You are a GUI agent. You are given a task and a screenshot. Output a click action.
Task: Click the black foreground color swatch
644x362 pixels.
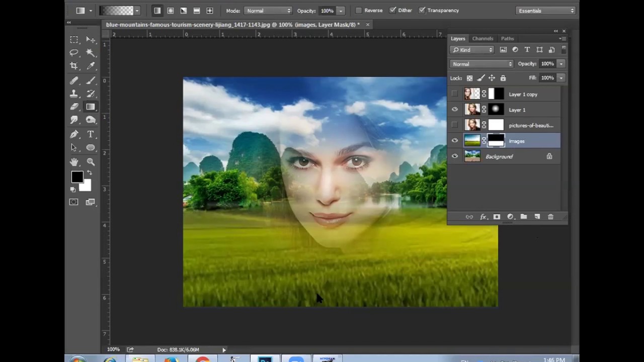pyautogui.click(x=76, y=177)
